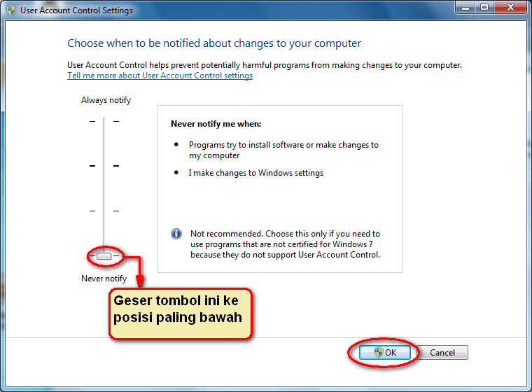Click the 'I make changes to Windows settings' bullet

[x=255, y=173]
